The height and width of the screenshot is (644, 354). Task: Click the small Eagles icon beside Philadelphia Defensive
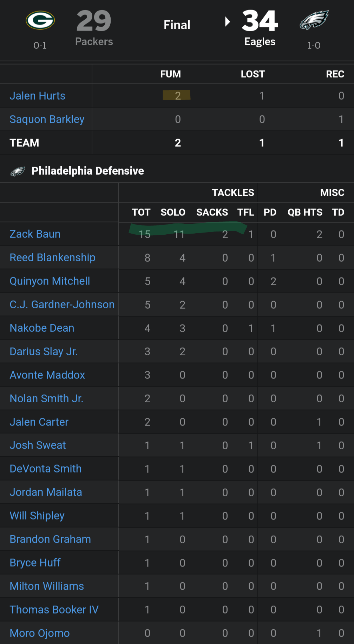pyautogui.click(x=18, y=171)
